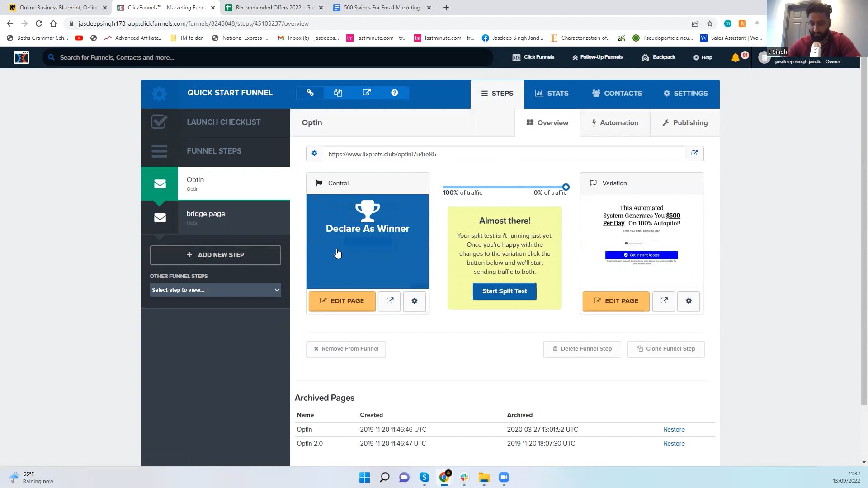Open funnel URL link icon
Viewport: 868px width, 488px height.
tap(310, 93)
